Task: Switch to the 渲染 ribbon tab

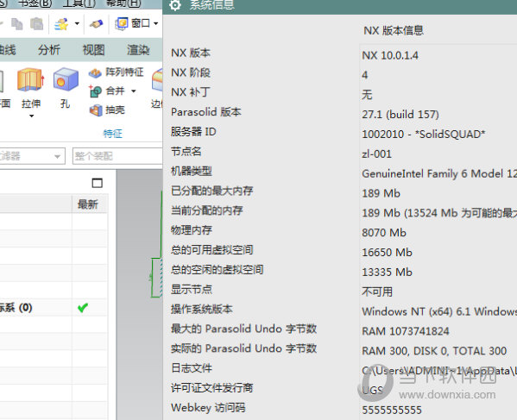Action: click(138, 50)
